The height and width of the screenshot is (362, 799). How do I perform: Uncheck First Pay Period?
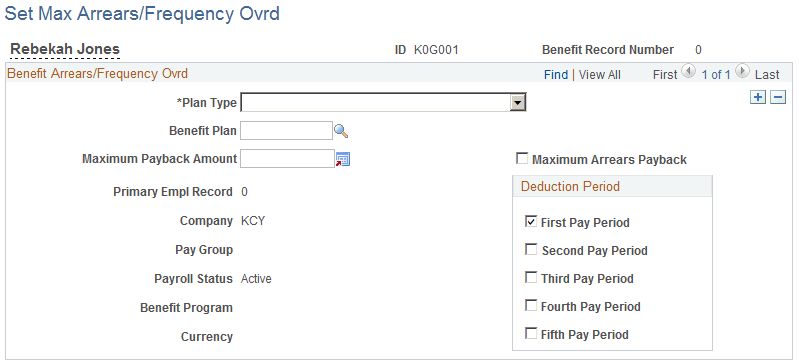[x=531, y=221]
